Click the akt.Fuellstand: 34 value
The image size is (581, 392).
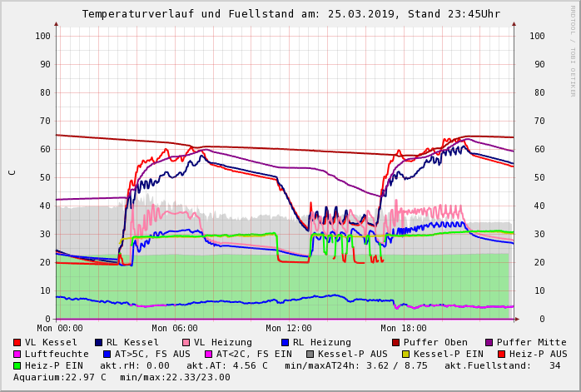503,365
